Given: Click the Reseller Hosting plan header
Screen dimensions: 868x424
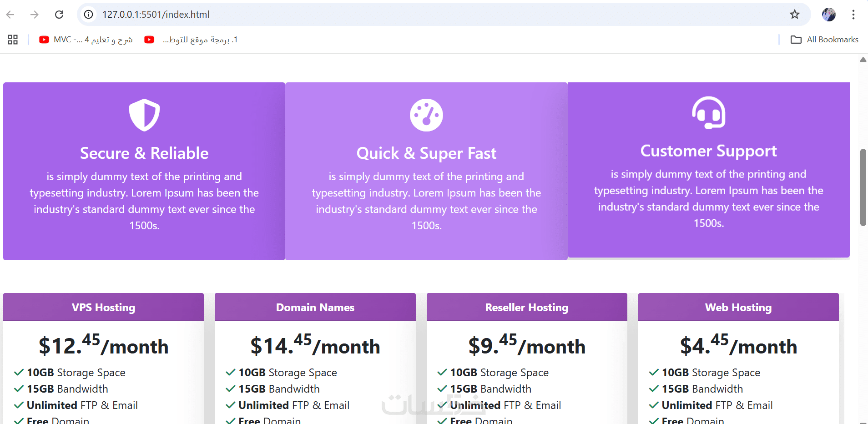Looking at the screenshot, I should tap(527, 308).
